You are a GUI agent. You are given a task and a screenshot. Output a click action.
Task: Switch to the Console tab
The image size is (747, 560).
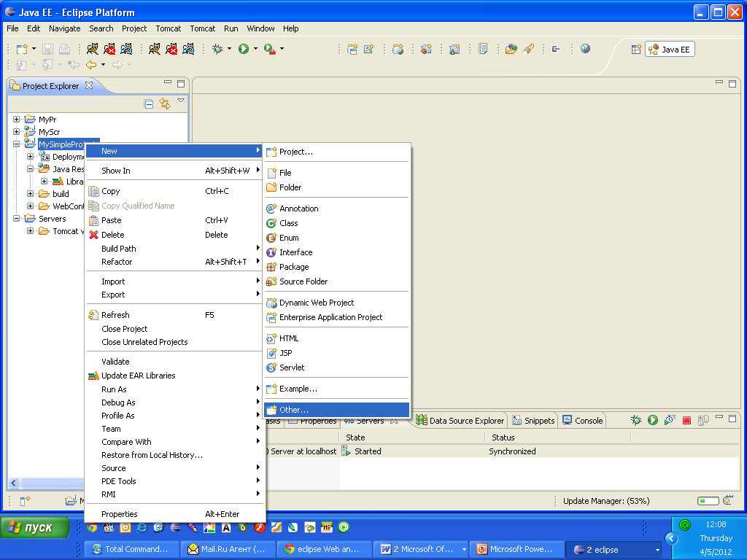(x=583, y=421)
